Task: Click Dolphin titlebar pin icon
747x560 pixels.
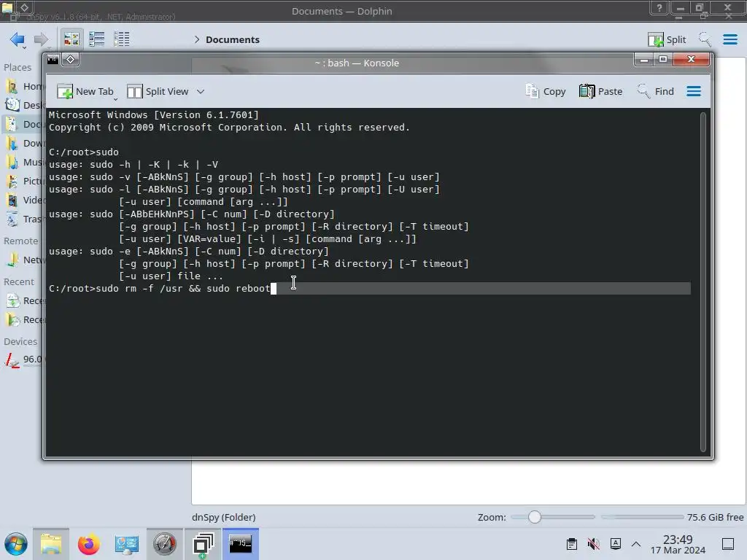Action: (25, 7)
